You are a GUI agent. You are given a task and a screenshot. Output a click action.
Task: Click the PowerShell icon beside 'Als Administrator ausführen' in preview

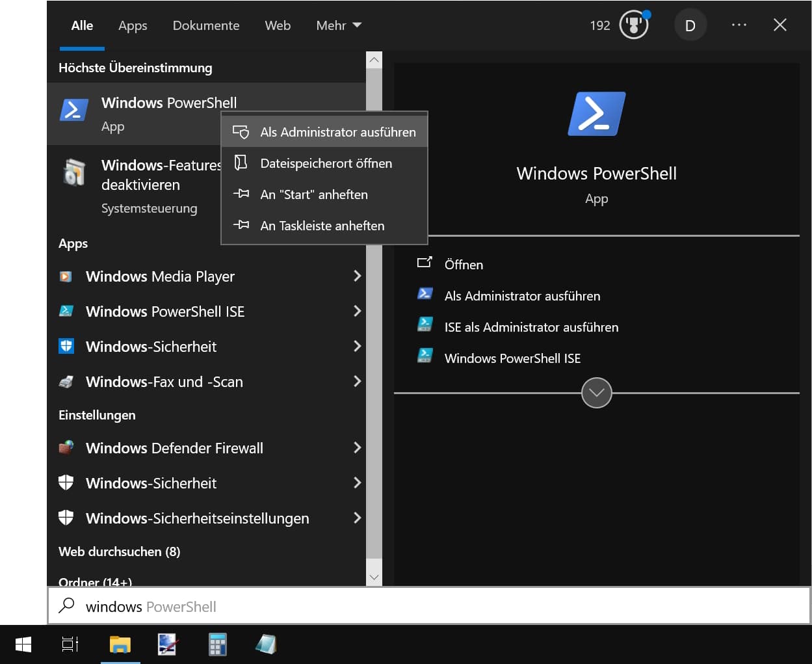click(425, 294)
